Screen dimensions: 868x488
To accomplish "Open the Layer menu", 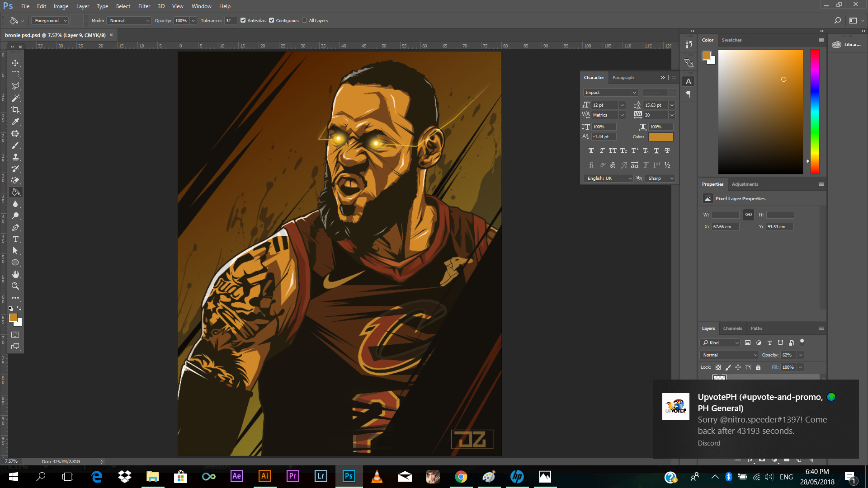I will pyautogui.click(x=82, y=6).
